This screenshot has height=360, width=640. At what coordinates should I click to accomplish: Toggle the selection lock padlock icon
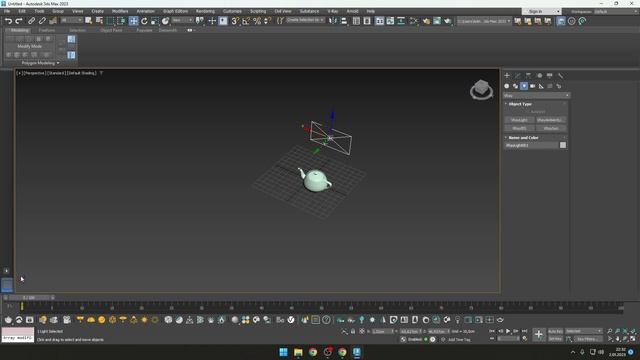pos(353,331)
